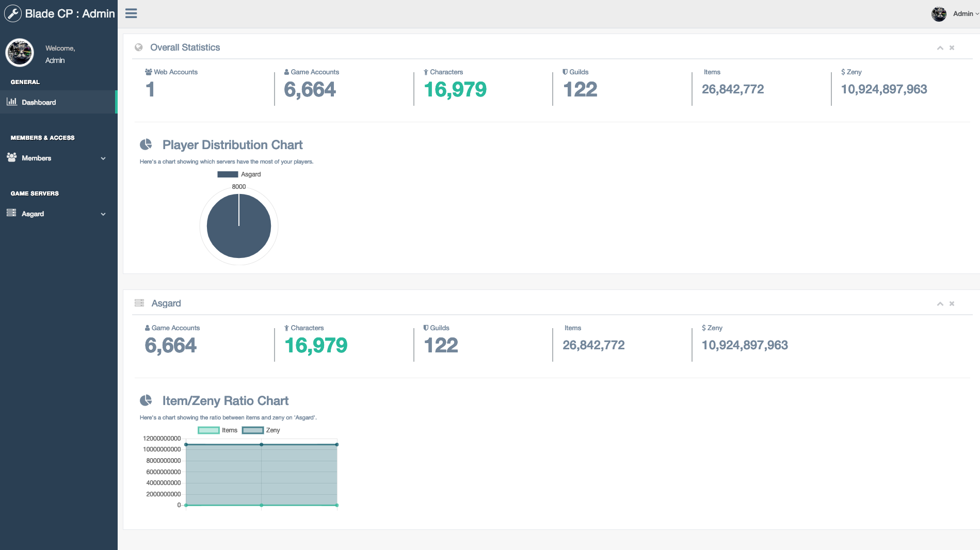Click the GENERAL sidebar section label
This screenshot has height=550, width=980.
click(x=25, y=82)
